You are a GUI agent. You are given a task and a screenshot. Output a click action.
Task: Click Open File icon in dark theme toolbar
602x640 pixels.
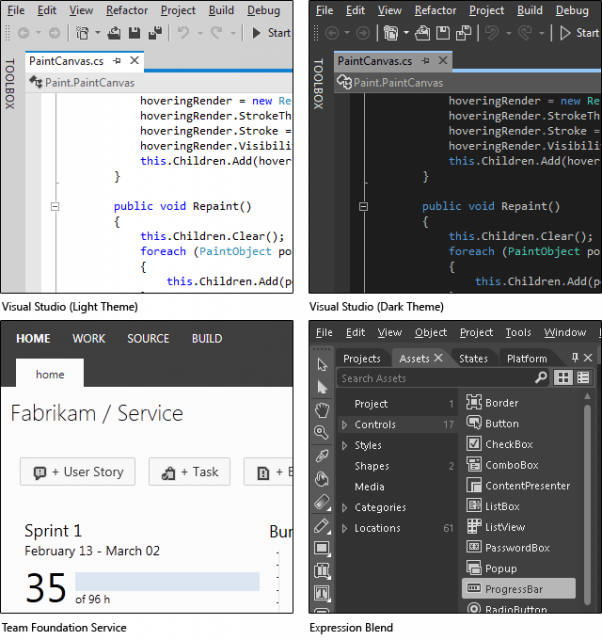pos(422,33)
